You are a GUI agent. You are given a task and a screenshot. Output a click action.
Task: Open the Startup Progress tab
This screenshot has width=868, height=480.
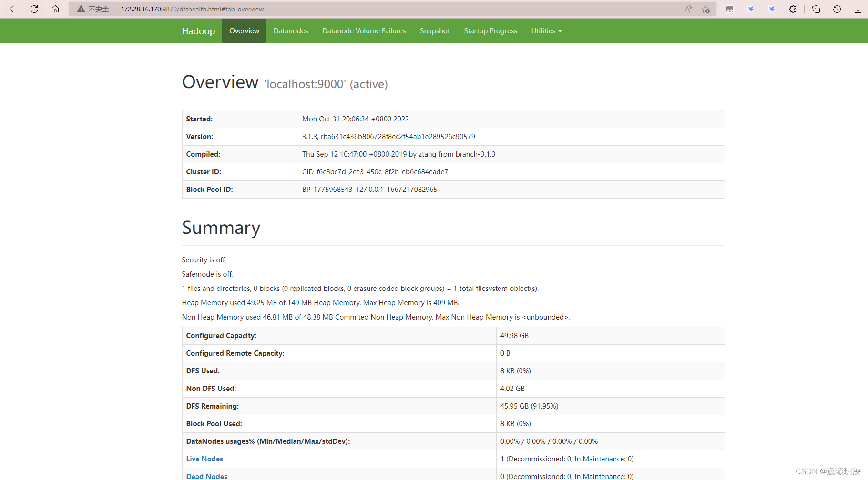click(x=490, y=31)
